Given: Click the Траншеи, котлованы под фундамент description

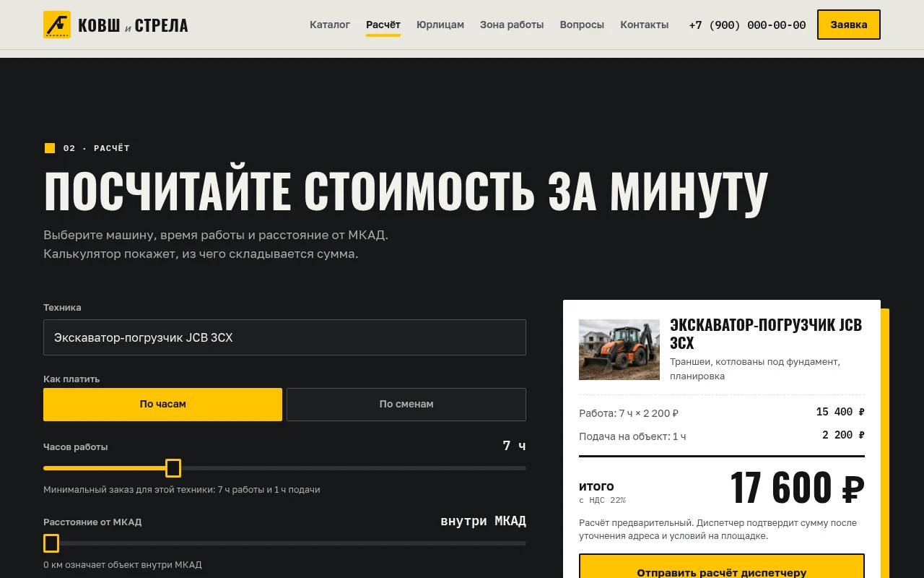Looking at the screenshot, I should (755, 368).
